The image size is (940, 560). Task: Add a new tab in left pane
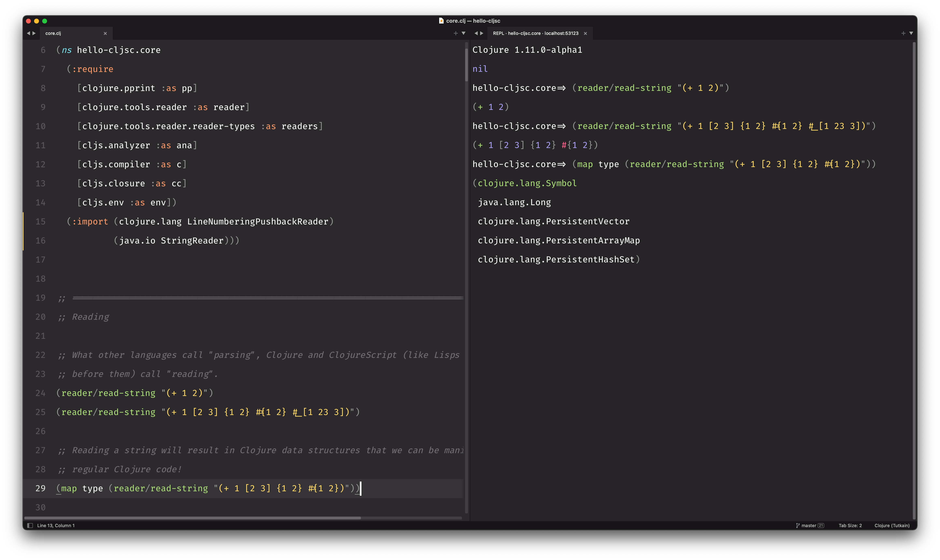tap(456, 33)
